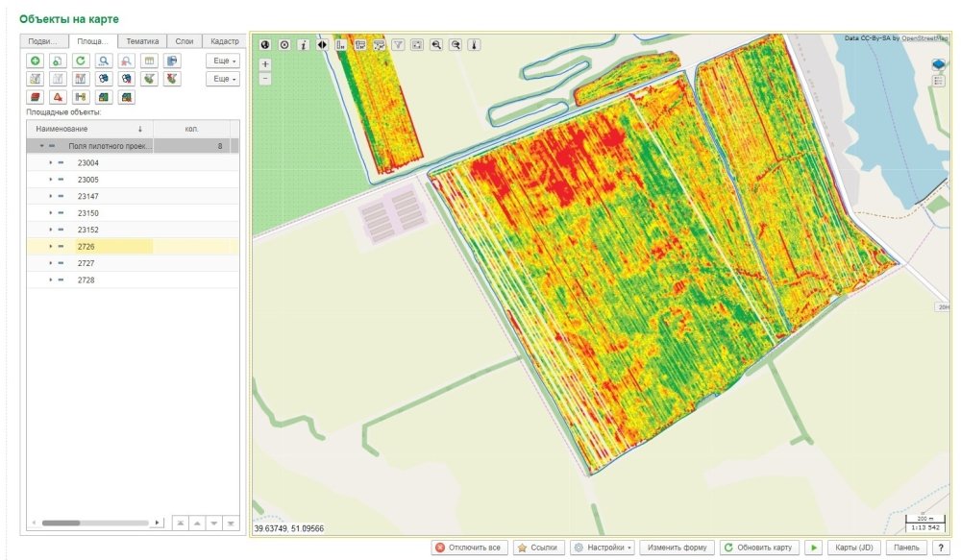Image resolution: width=961 pixels, height=560 pixels.
Task: Open the Кадастр tab
Action: [x=224, y=41]
